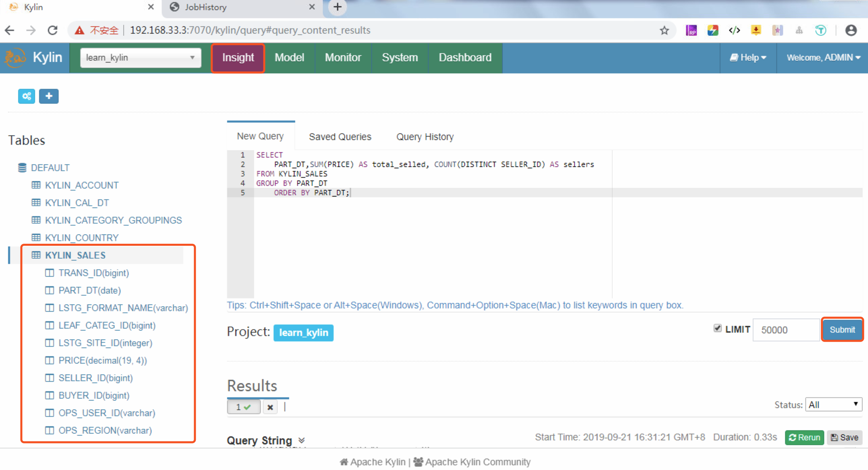This screenshot has width=868, height=470.
Task: Switch to Saved Queries tab
Action: 340,137
